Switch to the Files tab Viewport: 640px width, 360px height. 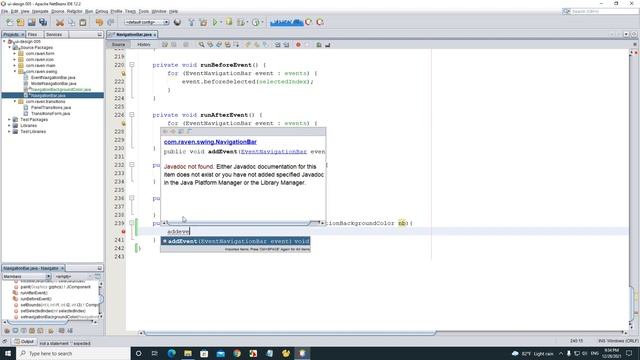pyautogui.click(x=32, y=35)
